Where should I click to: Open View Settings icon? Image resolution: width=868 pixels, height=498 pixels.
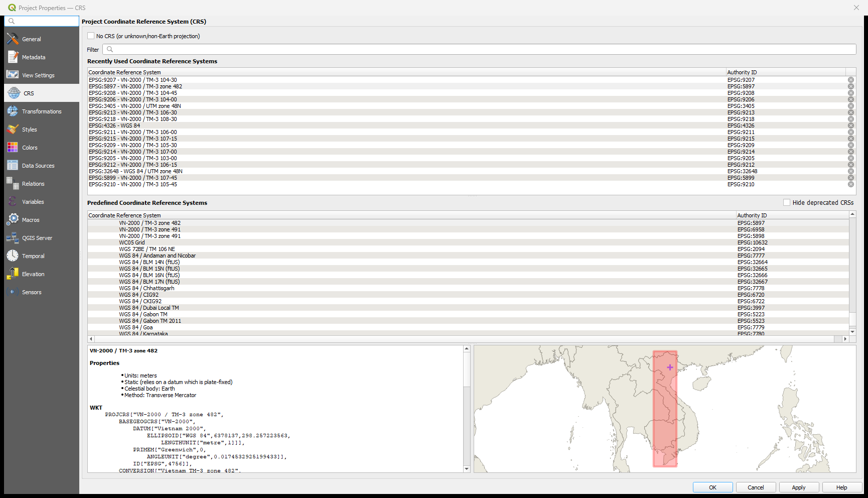tap(13, 75)
